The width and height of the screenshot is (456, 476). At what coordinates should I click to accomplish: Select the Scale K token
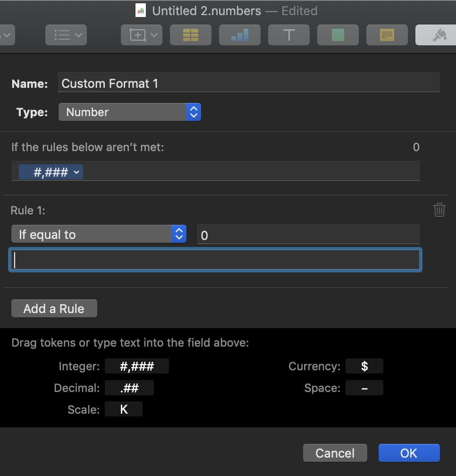[124, 409]
